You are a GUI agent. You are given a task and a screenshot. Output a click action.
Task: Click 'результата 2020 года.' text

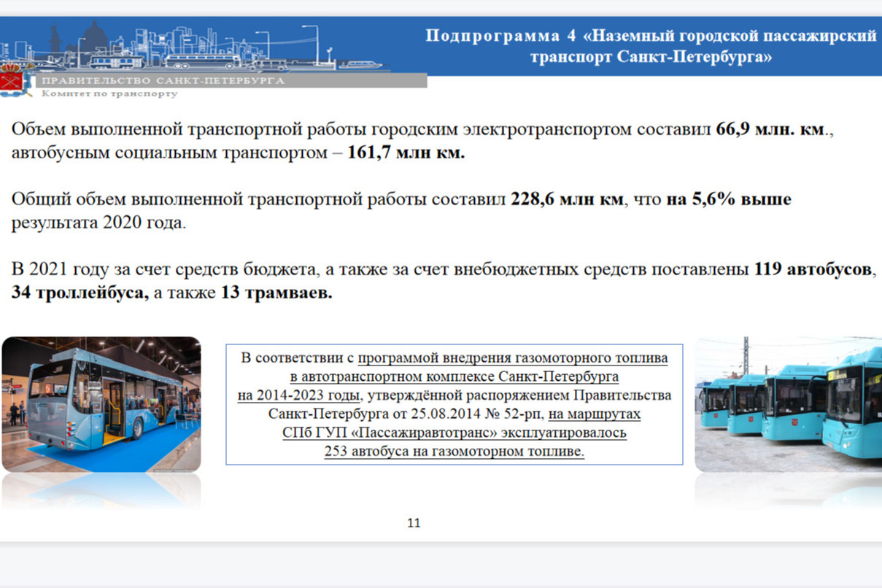pyautogui.click(x=98, y=223)
